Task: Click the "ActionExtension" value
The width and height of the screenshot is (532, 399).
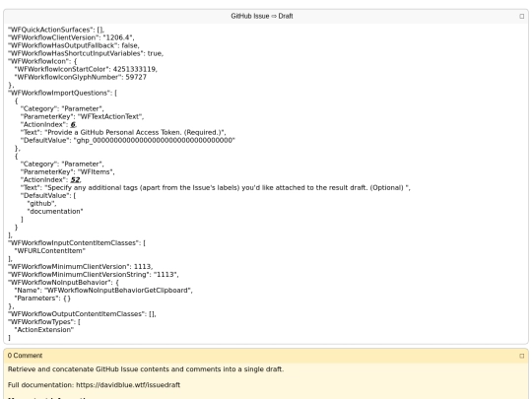Action: pyautogui.click(x=43, y=330)
